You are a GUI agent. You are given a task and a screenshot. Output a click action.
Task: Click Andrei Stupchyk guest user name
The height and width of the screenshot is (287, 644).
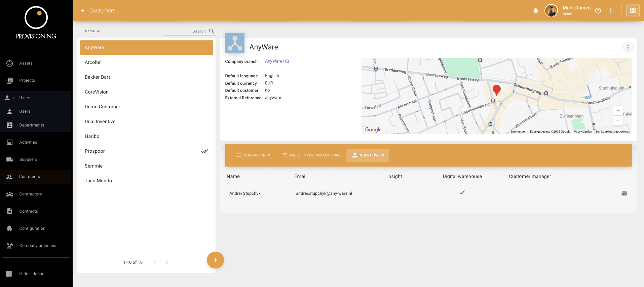click(x=245, y=193)
